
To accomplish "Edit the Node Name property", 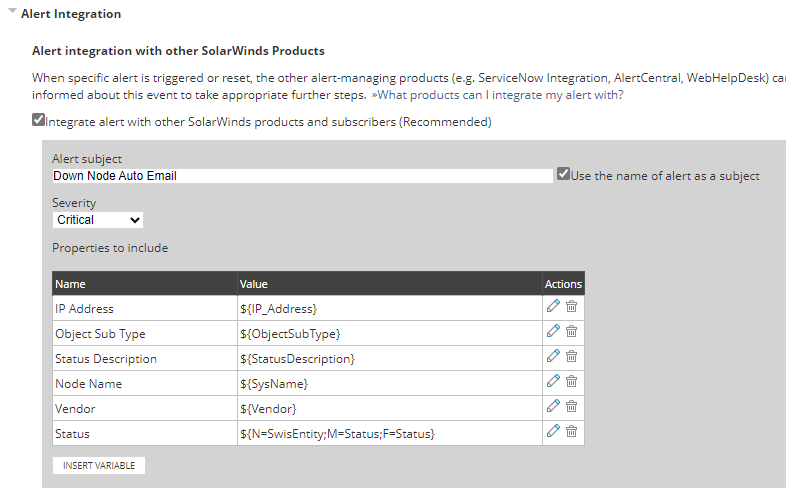I will 553,381.
